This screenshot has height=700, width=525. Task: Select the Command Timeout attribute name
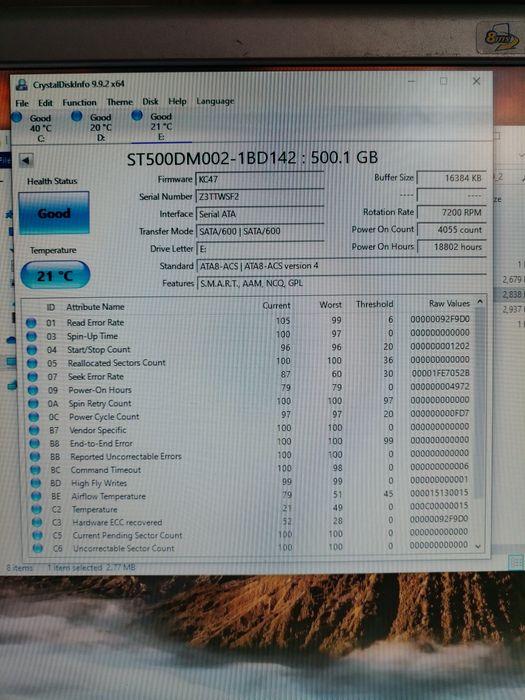106,470
